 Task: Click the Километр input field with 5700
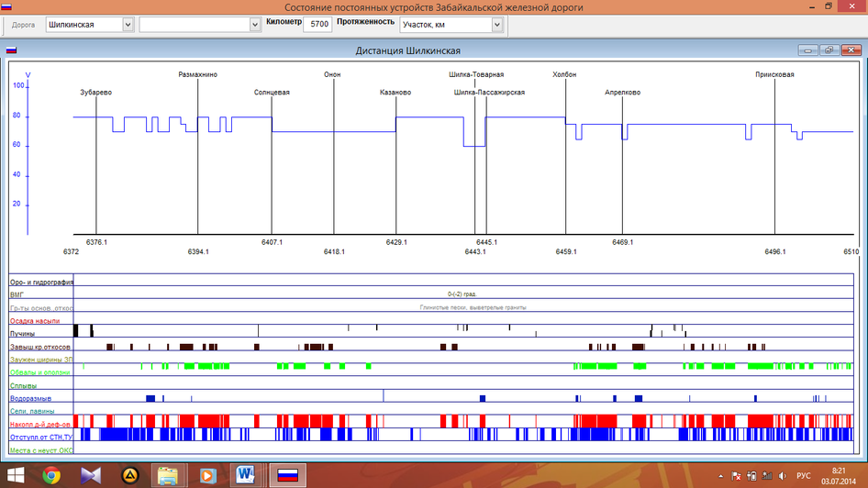317,25
